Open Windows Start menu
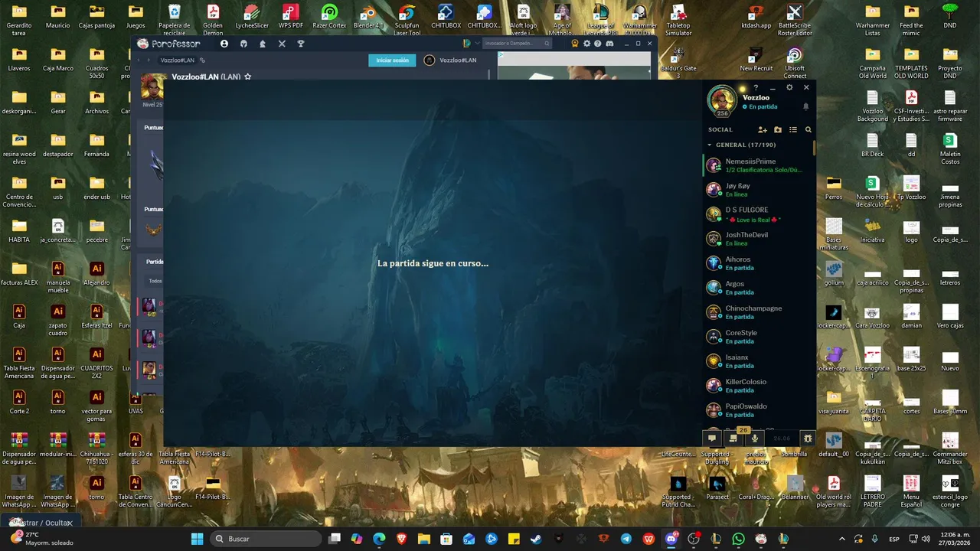Viewport: 980px width, 551px height. (197, 539)
